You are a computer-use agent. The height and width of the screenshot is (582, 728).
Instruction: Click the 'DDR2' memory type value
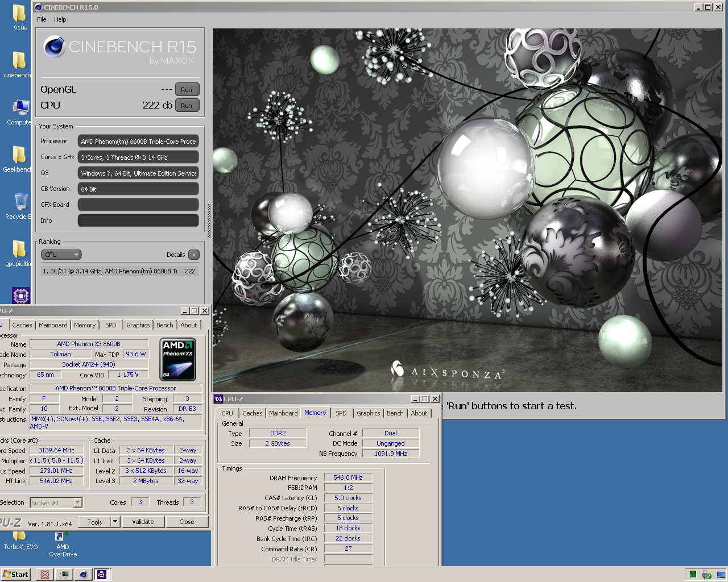click(278, 433)
